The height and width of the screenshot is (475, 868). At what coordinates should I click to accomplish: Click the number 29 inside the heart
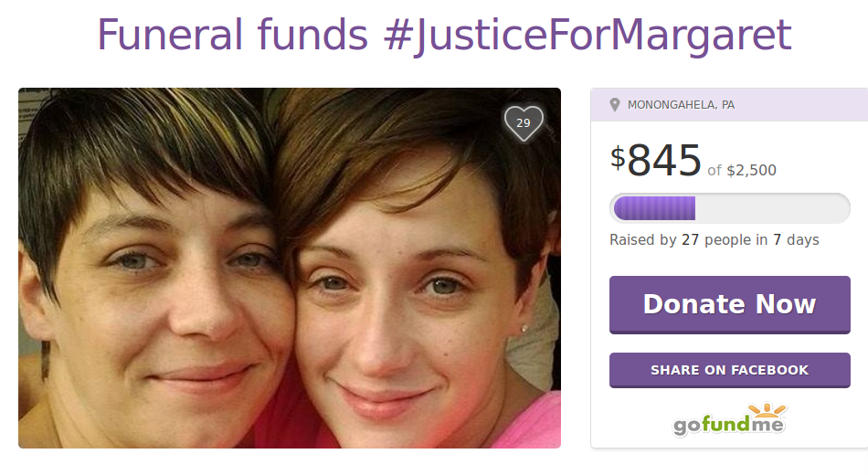tap(524, 123)
